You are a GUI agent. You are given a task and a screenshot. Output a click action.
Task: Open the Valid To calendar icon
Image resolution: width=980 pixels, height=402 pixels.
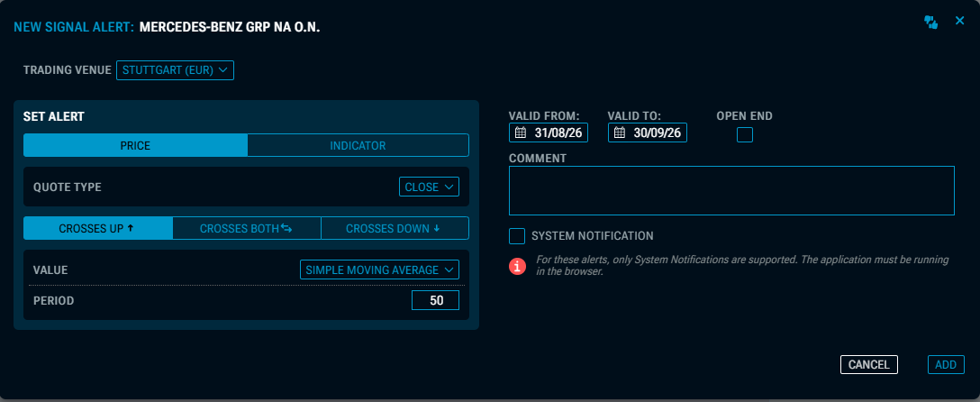coord(620,132)
